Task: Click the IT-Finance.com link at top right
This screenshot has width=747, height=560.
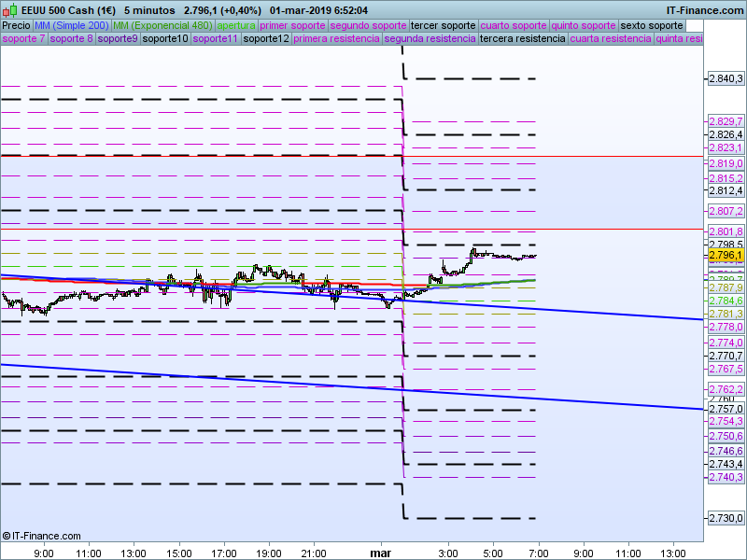Action: coord(704,10)
